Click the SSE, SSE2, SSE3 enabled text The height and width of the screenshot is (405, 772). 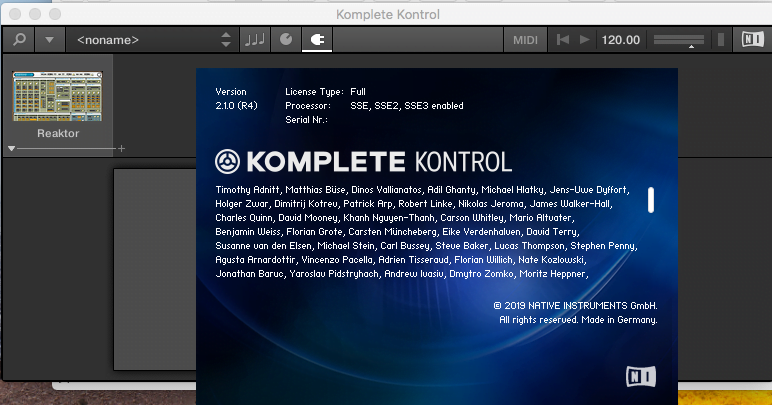point(407,106)
